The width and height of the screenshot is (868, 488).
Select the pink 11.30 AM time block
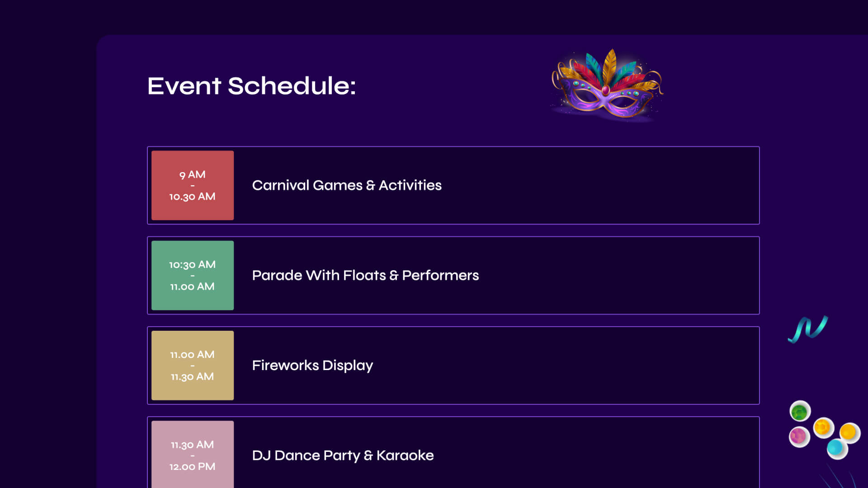coord(193,455)
